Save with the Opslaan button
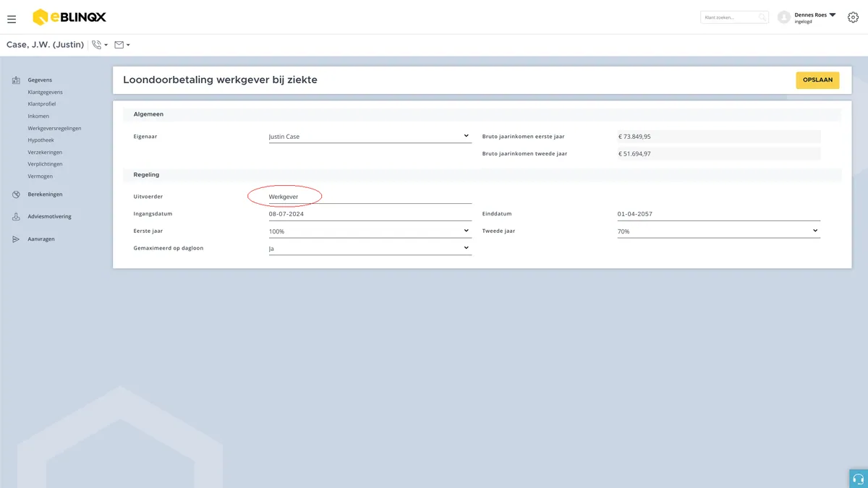The width and height of the screenshot is (868, 488). [817, 80]
